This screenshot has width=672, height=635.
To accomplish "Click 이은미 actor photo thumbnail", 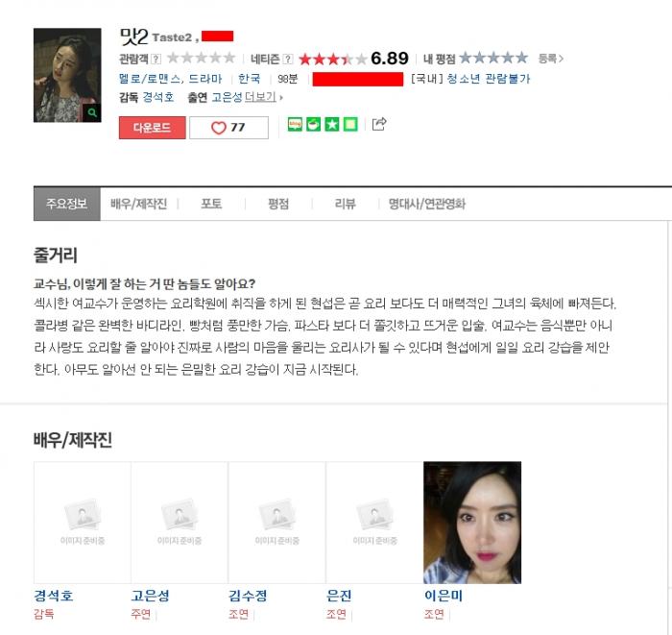I will (472, 523).
